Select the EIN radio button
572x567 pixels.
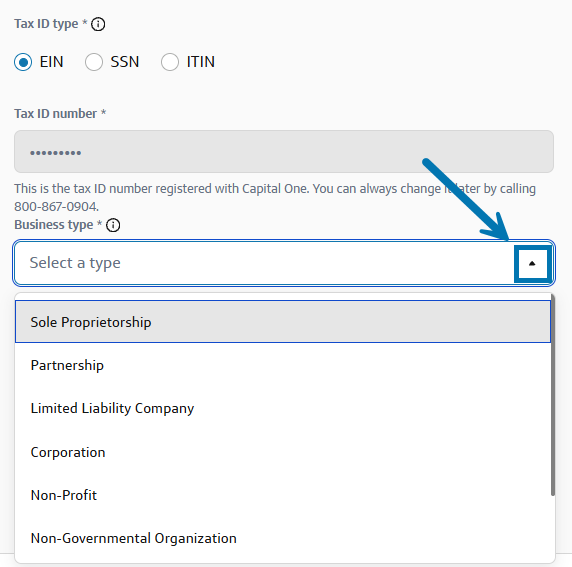23,62
